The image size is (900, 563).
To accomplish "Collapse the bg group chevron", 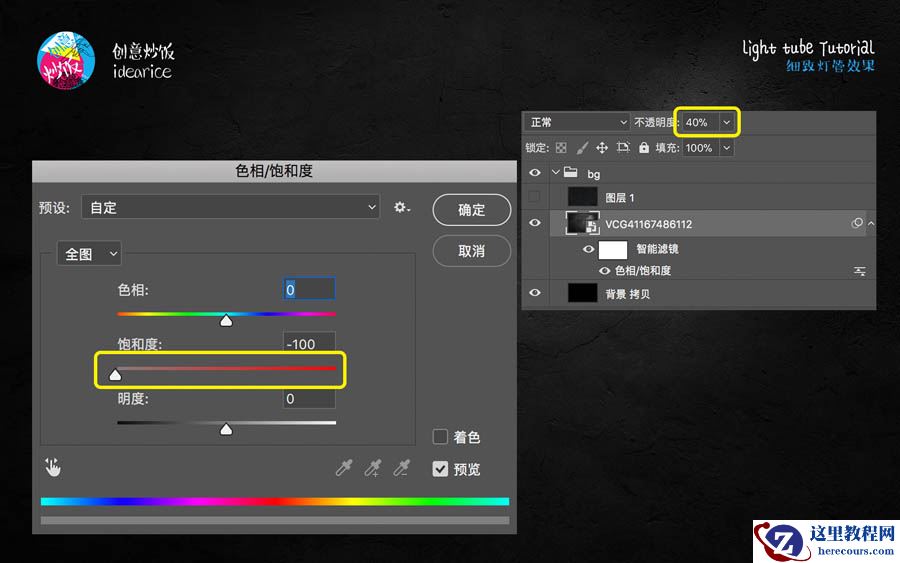I will [x=555, y=172].
